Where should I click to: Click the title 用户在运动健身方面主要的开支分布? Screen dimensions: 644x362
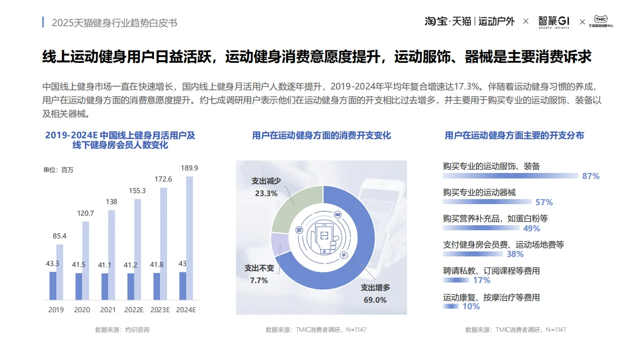(514, 135)
